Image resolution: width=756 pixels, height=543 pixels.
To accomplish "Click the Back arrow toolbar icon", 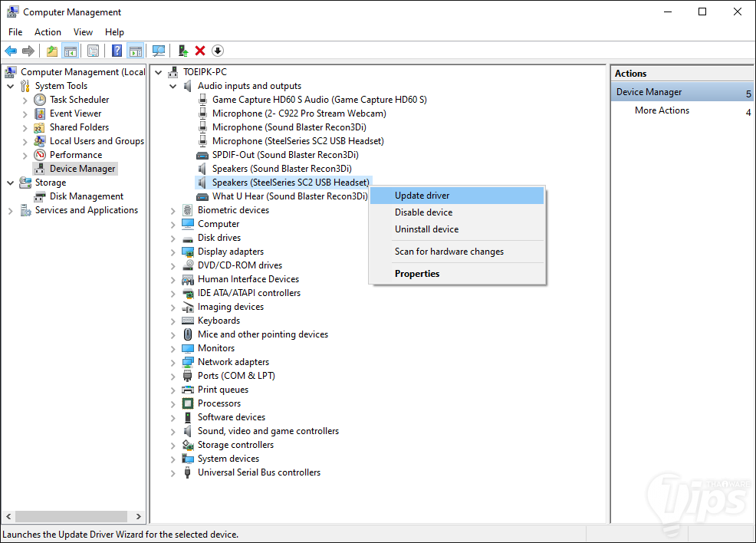I will click(11, 51).
